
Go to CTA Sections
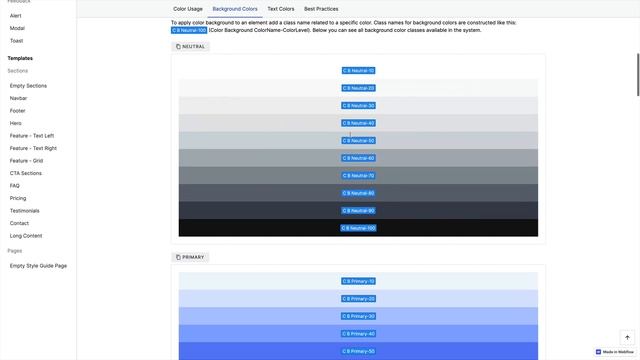(x=26, y=173)
